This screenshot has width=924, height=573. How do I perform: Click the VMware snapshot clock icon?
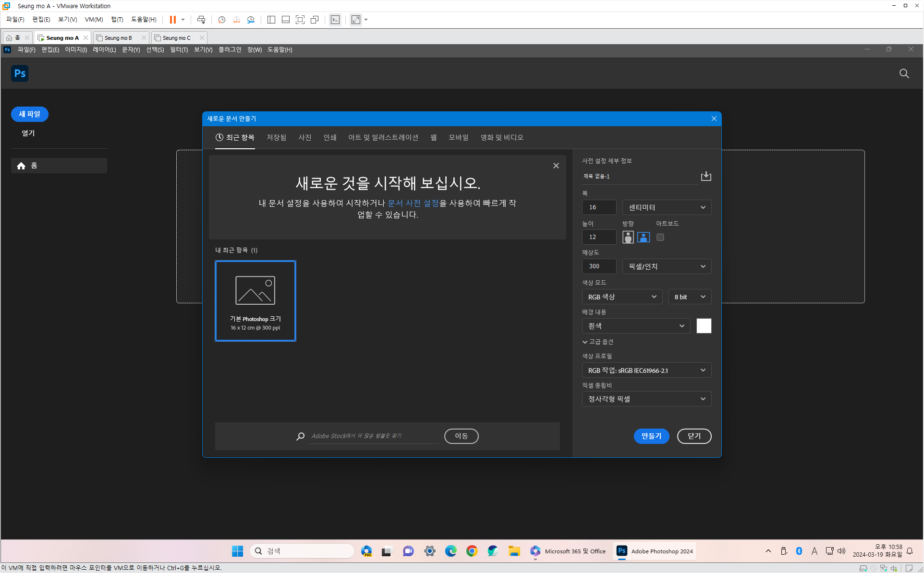pyautogui.click(x=221, y=20)
